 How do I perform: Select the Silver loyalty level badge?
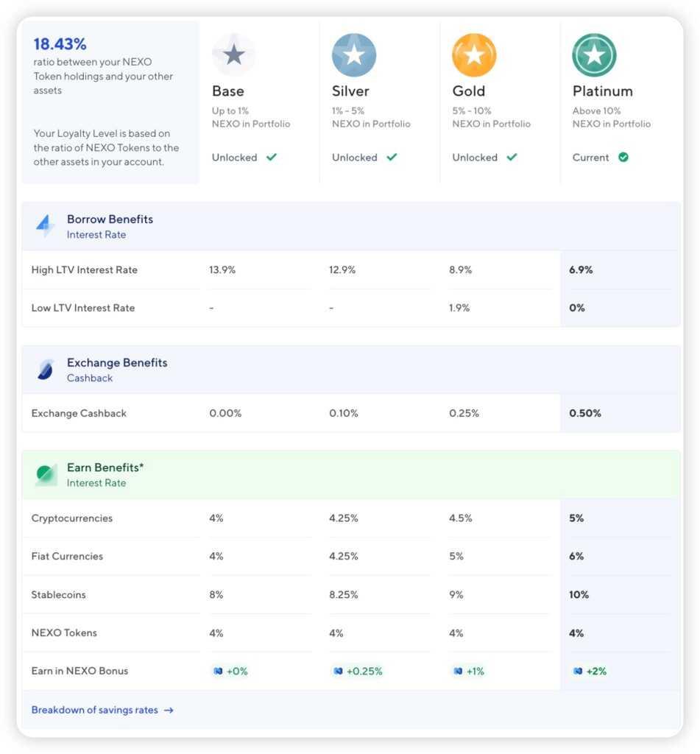(x=354, y=54)
